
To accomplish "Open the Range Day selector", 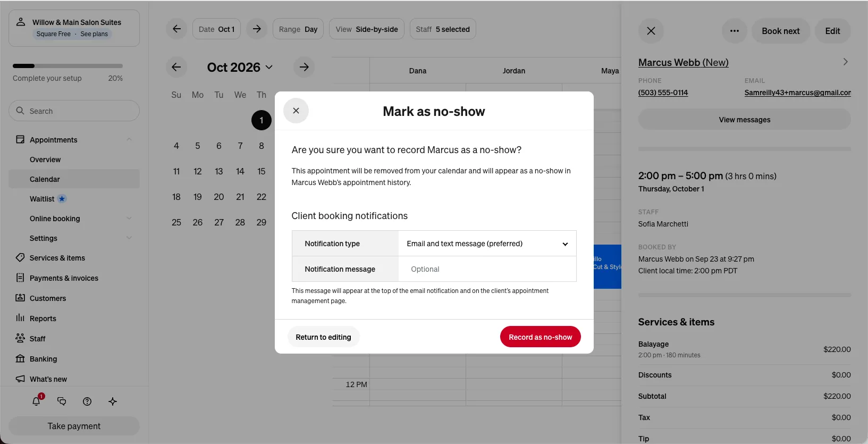I will [x=298, y=29].
